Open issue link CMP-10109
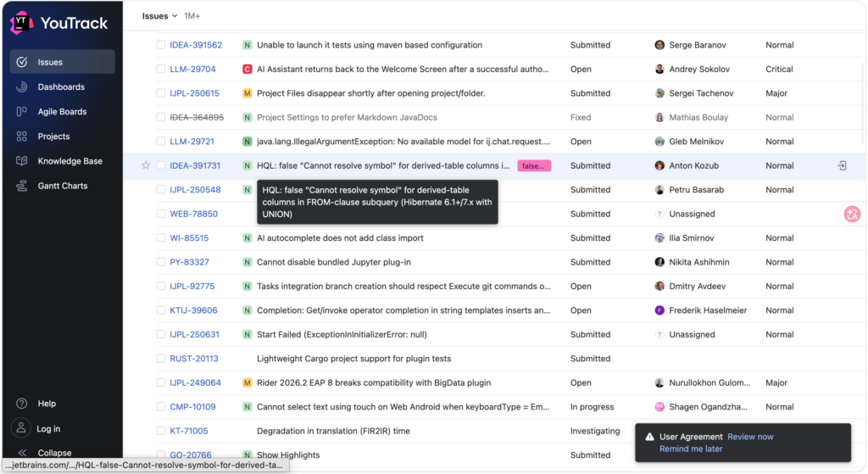 point(192,406)
